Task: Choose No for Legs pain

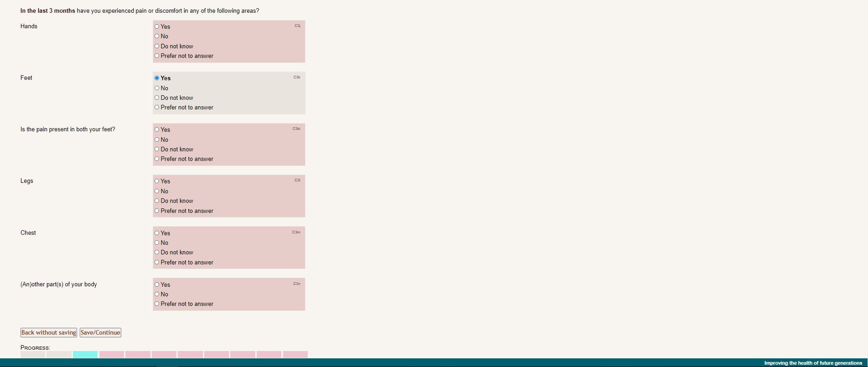Action: tap(157, 191)
